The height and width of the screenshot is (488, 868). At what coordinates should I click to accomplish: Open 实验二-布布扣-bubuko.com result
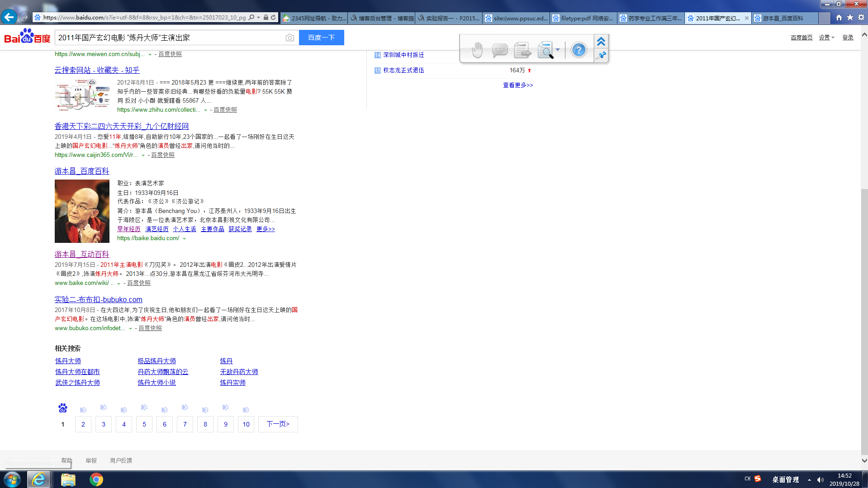coord(99,299)
